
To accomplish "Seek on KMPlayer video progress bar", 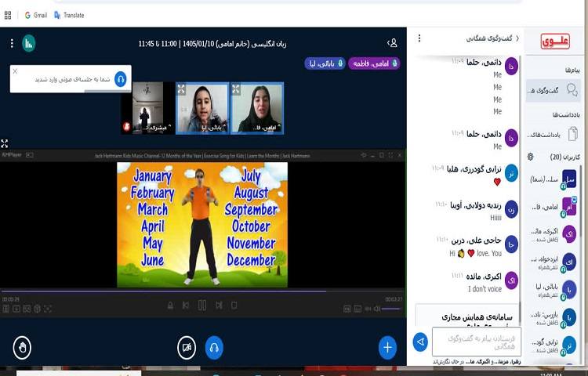I will click(202, 291).
